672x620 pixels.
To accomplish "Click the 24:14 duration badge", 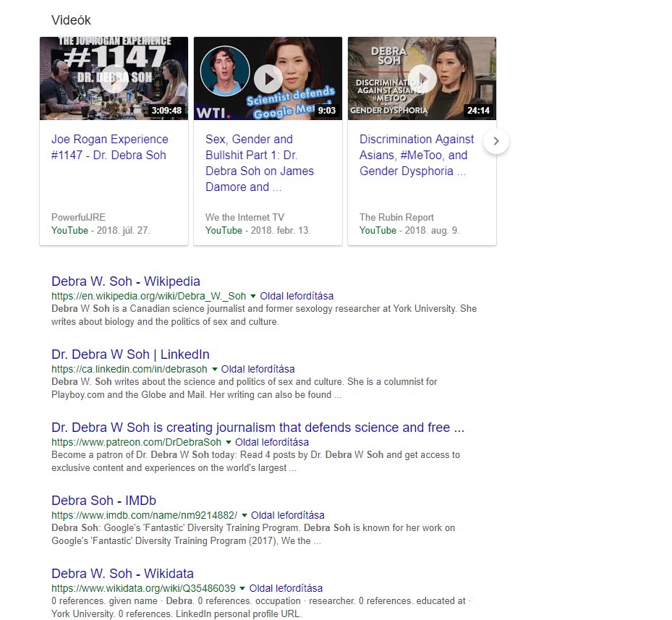I will point(478,111).
